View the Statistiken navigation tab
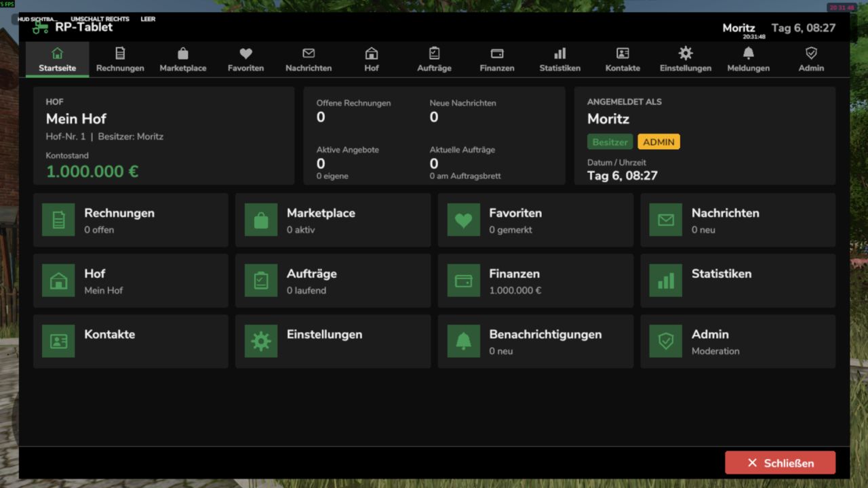The height and width of the screenshot is (488, 868). click(x=560, y=59)
